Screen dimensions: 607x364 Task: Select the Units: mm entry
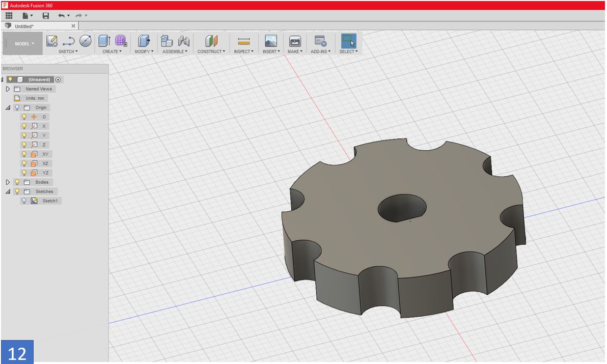[35, 98]
